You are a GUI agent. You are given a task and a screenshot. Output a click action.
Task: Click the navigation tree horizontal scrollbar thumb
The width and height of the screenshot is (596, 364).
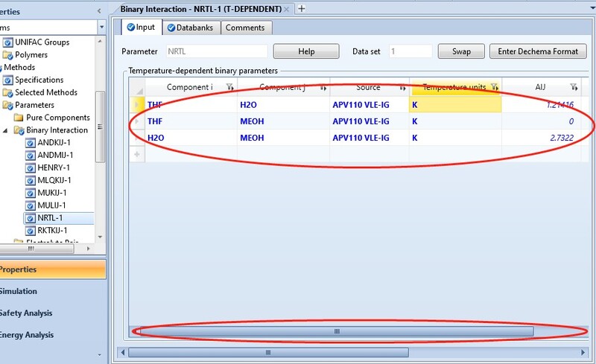click(x=37, y=249)
